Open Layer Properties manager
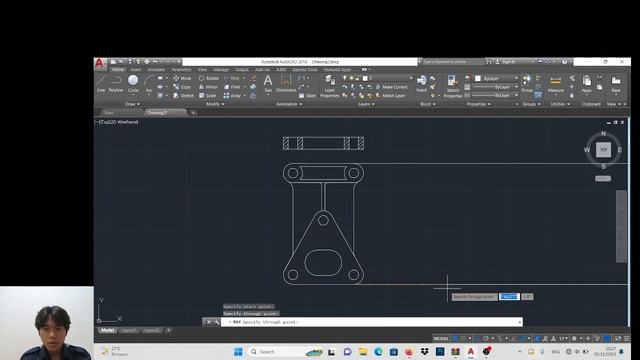 point(329,86)
